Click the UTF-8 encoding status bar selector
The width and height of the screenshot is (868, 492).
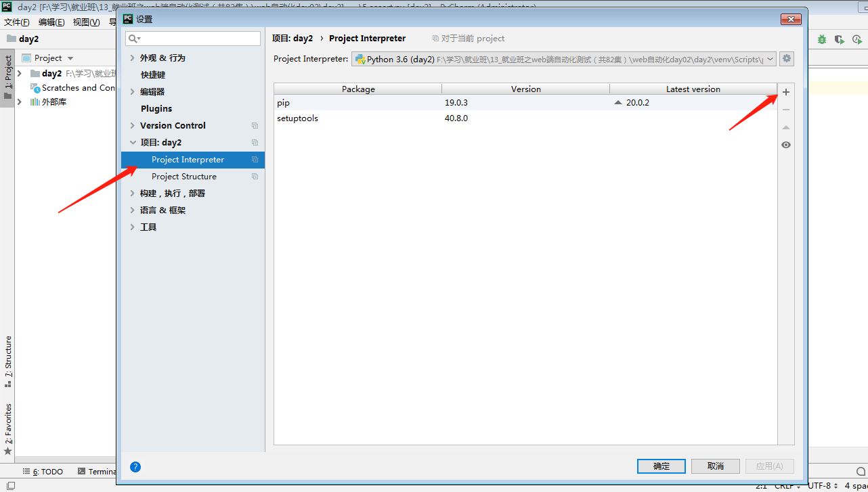coord(822,486)
